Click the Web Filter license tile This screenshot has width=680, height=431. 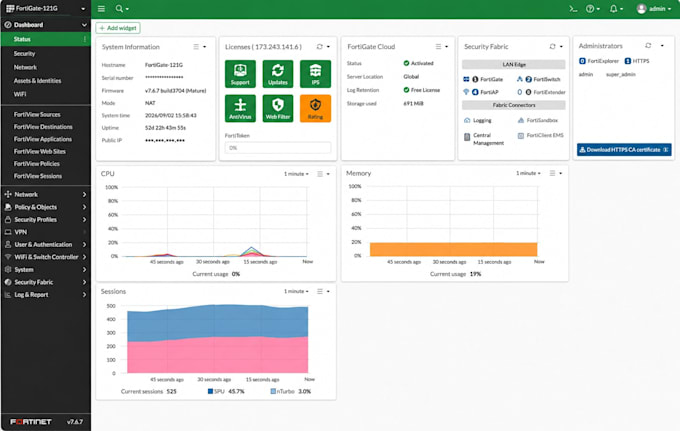(278, 108)
